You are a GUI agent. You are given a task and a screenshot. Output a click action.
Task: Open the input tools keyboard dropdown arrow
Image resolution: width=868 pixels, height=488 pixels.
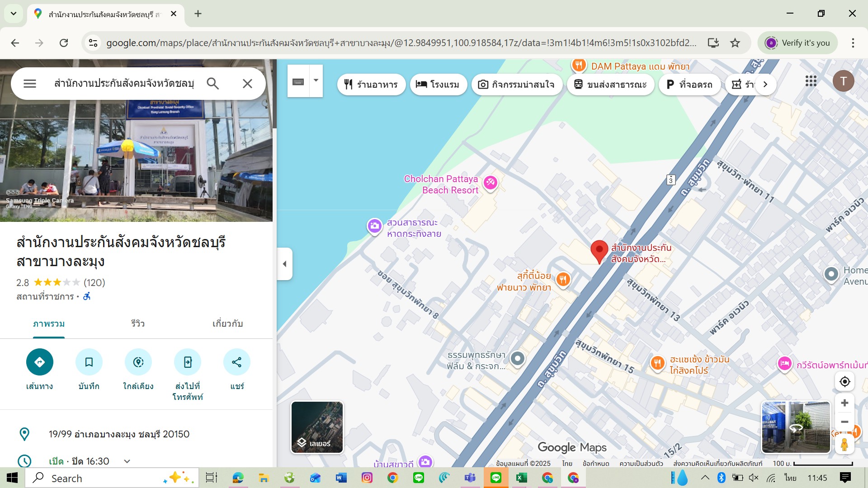pos(316,80)
